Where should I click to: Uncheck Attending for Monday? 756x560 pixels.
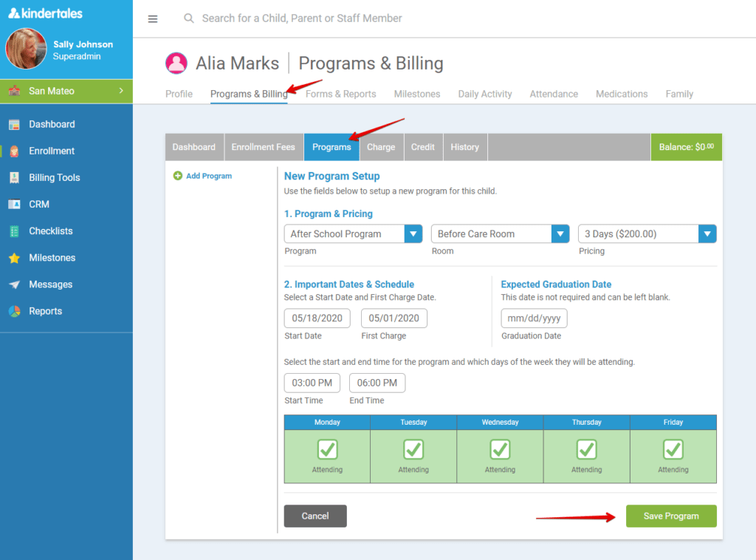pyautogui.click(x=326, y=449)
